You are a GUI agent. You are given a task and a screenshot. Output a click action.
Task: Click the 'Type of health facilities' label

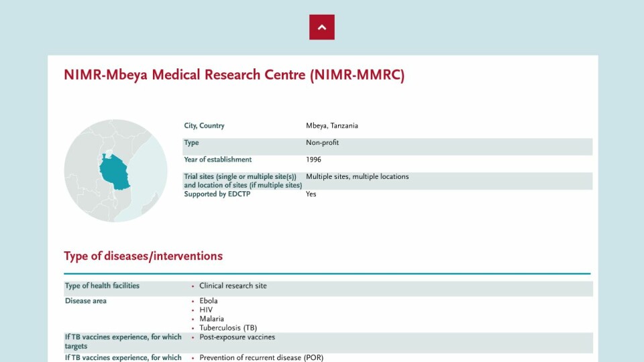(x=102, y=286)
